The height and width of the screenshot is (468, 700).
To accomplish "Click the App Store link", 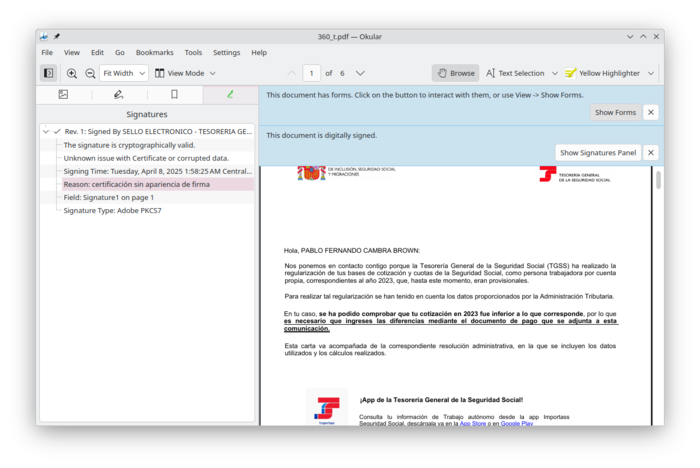I will [x=472, y=423].
